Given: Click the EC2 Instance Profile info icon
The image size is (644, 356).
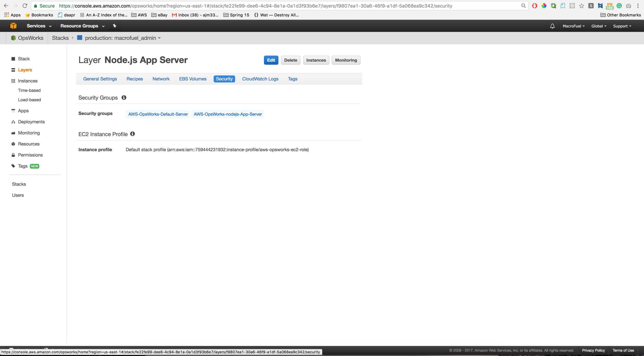Looking at the screenshot, I should click(x=132, y=134).
